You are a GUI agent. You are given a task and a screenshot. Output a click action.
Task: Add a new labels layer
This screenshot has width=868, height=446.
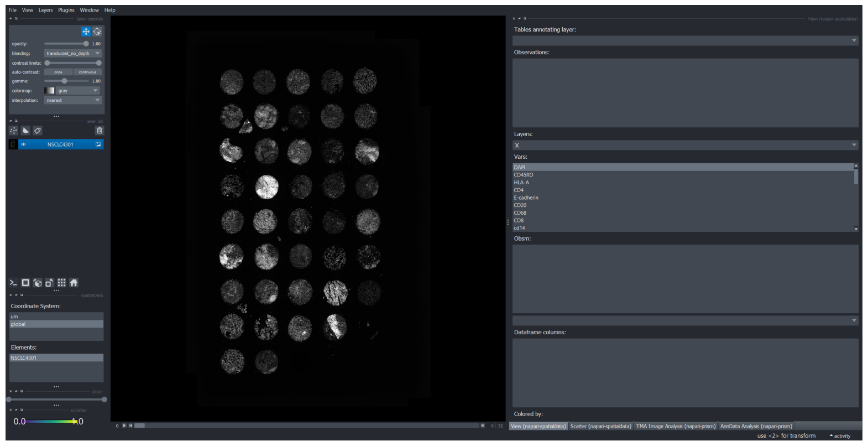(38, 131)
